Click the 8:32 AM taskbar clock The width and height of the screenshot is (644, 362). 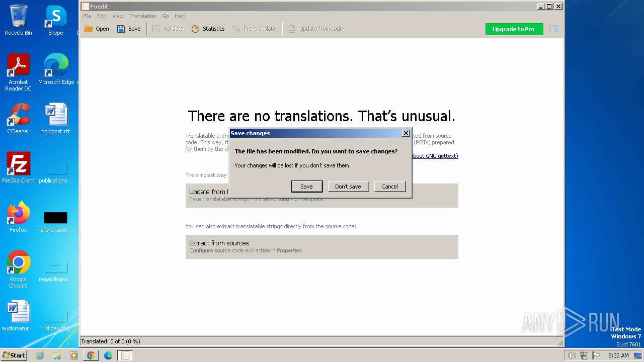click(618, 355)
